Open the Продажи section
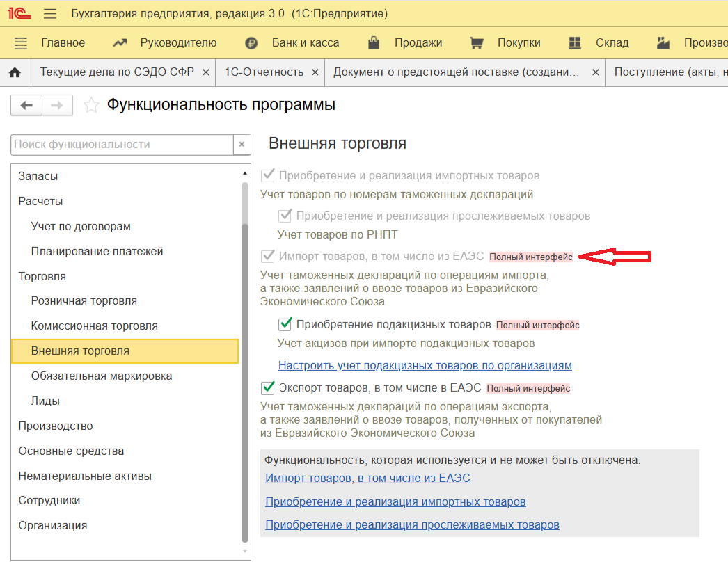The height and width of the screenshot is (562, 728). [418, 42]
